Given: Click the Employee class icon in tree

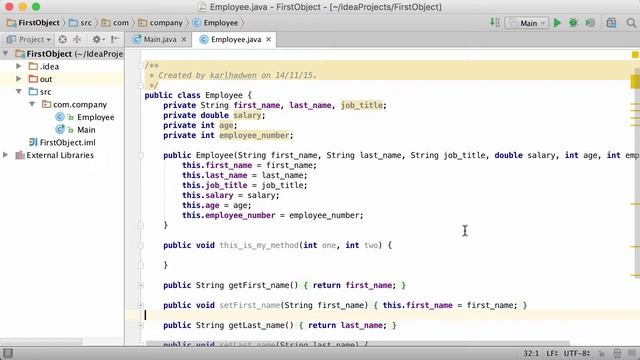Looking at the screenshot, I should tap(60, 117).
